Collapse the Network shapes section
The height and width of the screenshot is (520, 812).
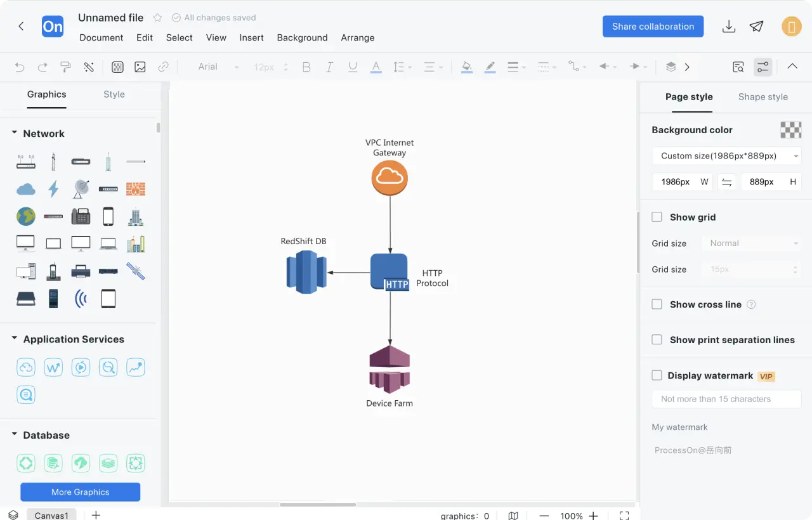point(14,133)
